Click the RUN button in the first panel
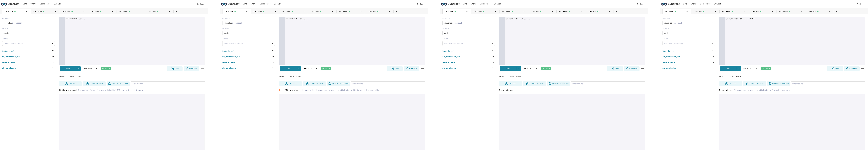Screen dimensions: 868x150 pyautogui.click(x=68, y=68)
